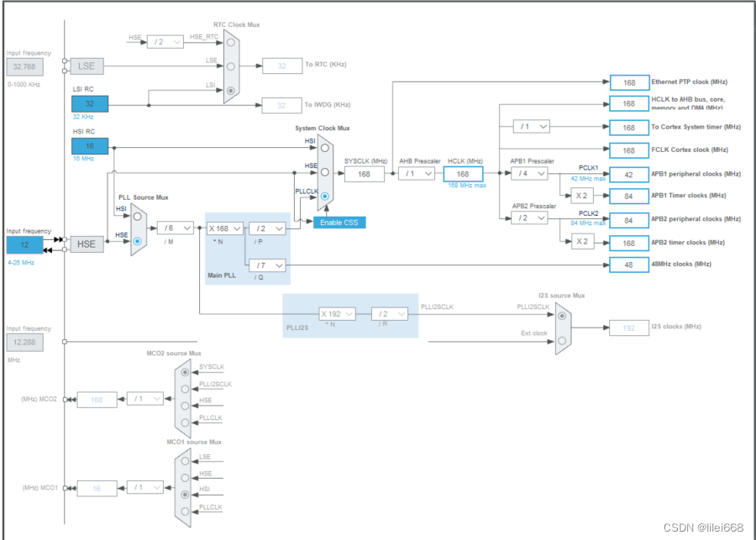This screenshot has height=540, width=756.
Task: Open the PLLI2S X 192 multiplier dropdown
Action: pyautogui.click(x=337, y=314)
